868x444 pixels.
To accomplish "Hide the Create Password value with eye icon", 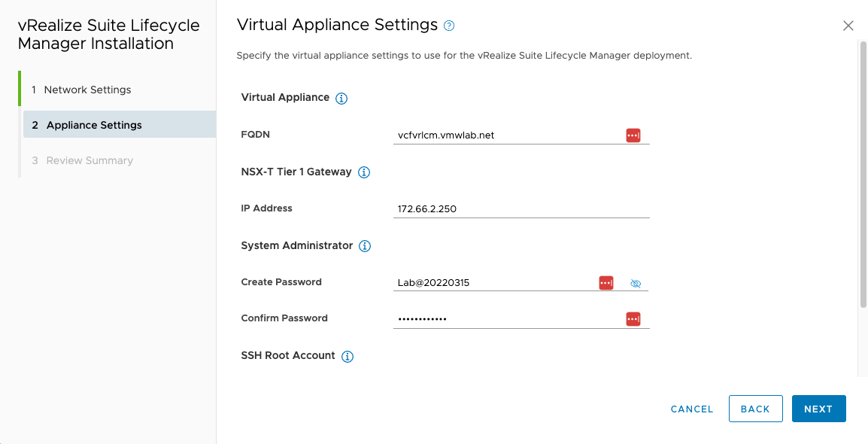I will pyautogui.click(x=636, y=284).
